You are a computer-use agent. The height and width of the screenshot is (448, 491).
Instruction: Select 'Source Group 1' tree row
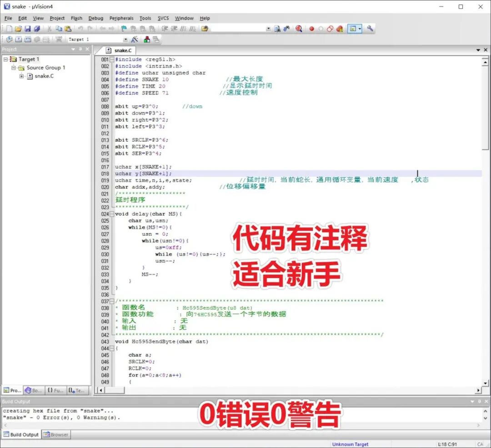click(46, 68)
